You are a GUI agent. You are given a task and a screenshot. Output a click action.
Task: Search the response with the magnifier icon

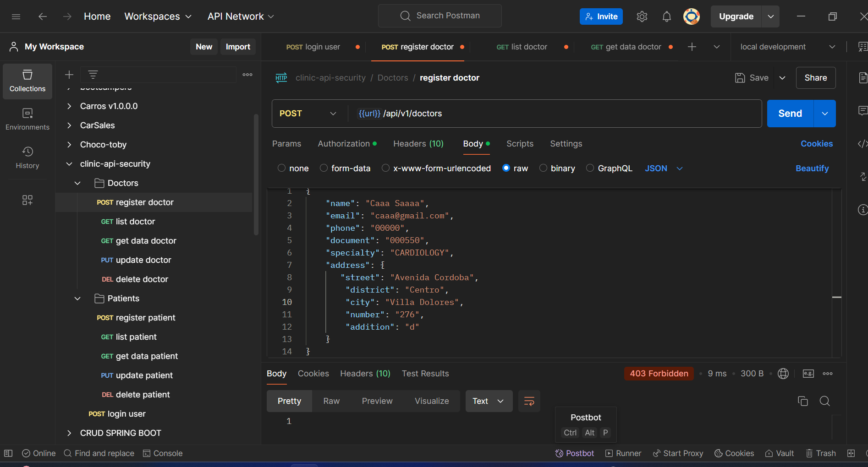[x=825, y=401]
